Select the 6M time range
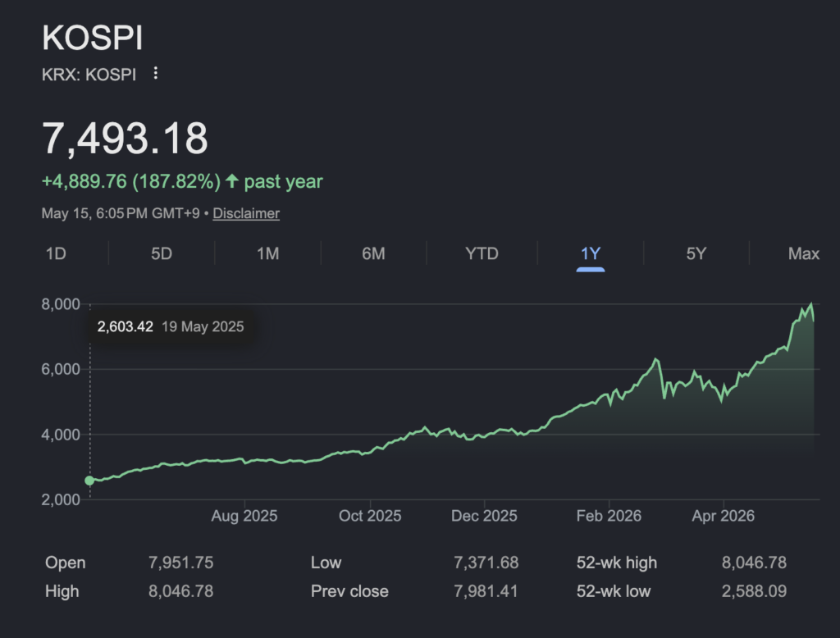Image resolution: width=840 pixels, height=638 pixels. [x=373, y=253]
